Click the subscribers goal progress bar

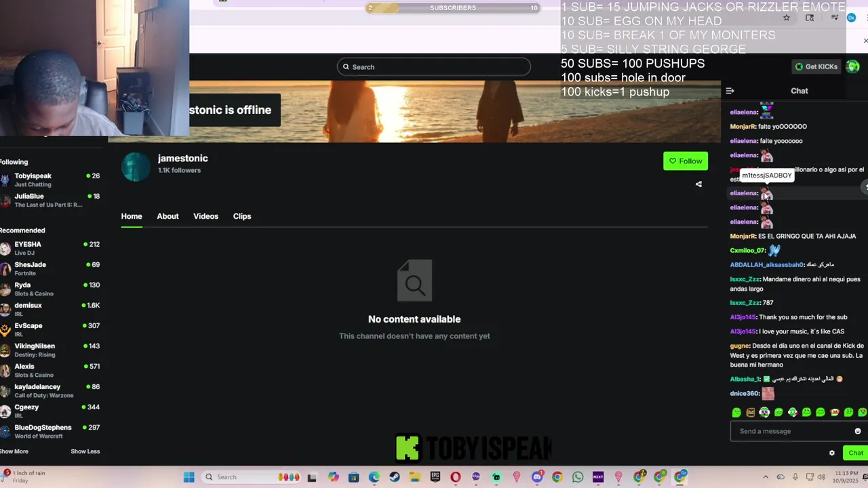[x=453, y=8]
